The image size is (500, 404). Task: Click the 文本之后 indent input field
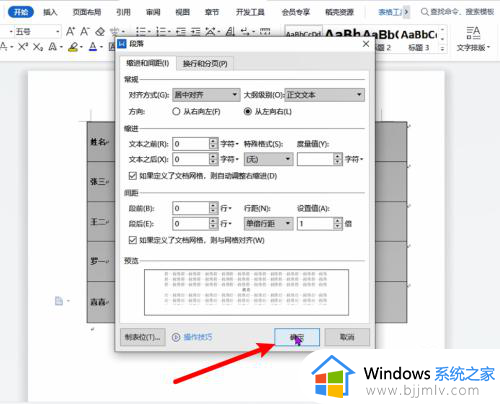coord(191,159)
